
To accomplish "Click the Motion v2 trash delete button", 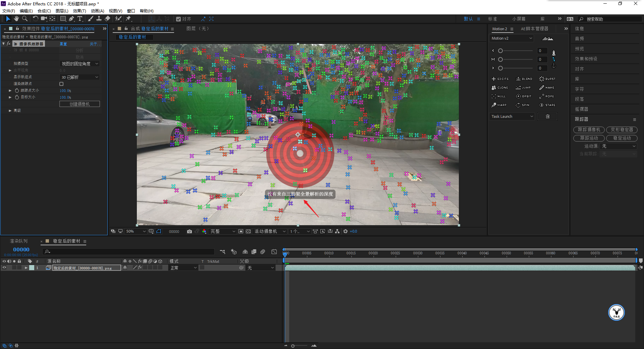I will coord(547,116).
